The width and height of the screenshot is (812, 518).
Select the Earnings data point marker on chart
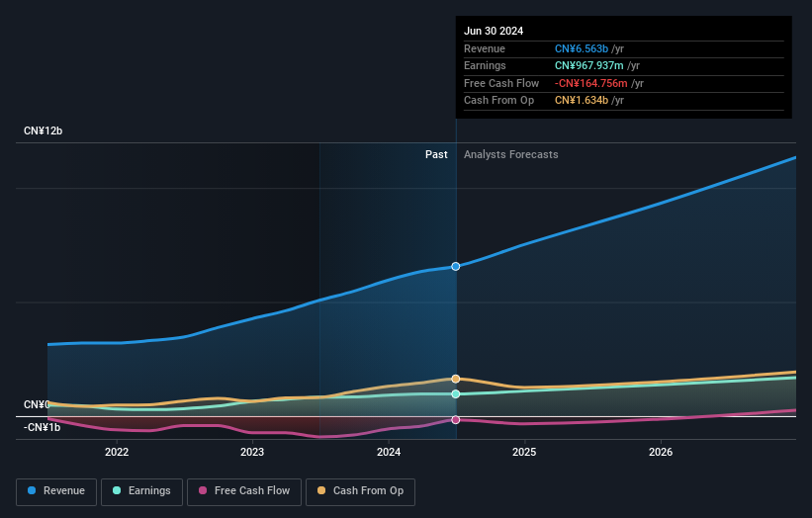(x=456, y=394)
